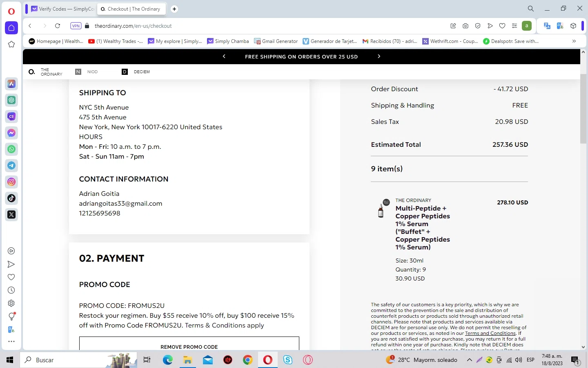Expand hidden system tray icons

[470, 360]
